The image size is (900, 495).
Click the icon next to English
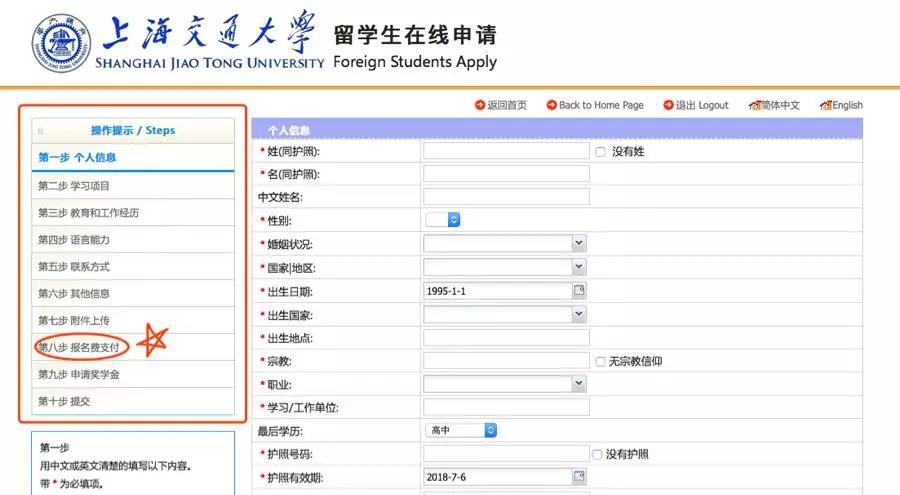coord(825,105)
